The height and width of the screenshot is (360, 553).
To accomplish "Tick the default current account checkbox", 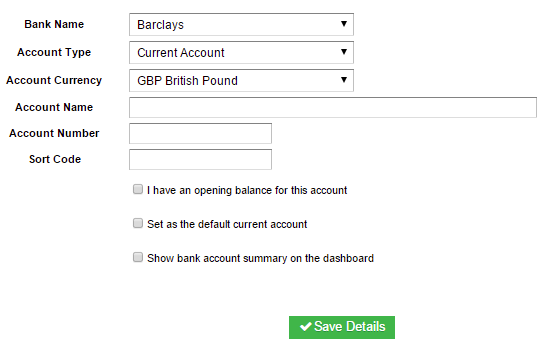I will (x=138, y=223).
